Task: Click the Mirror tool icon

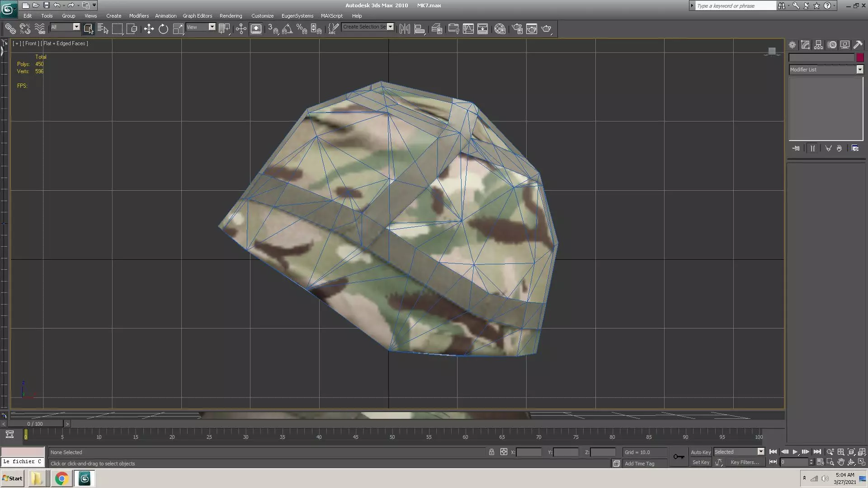Action: (x=405, y=29)
